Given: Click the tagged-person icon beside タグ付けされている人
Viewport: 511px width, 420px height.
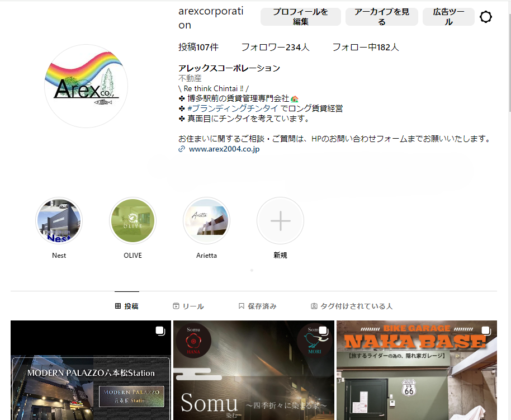Looking at the screenshot, I should pyautogui.click(x=314, y=306).
